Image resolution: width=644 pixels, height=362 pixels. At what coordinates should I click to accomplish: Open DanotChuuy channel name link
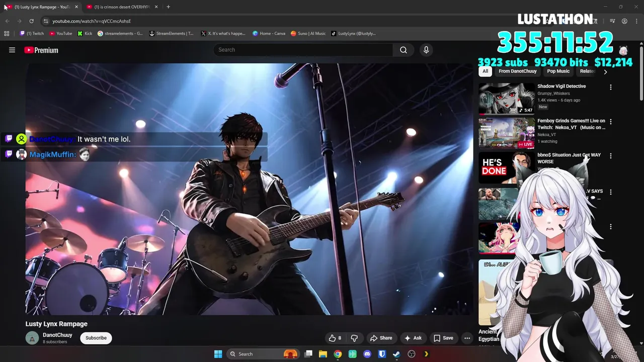(57, 335)
